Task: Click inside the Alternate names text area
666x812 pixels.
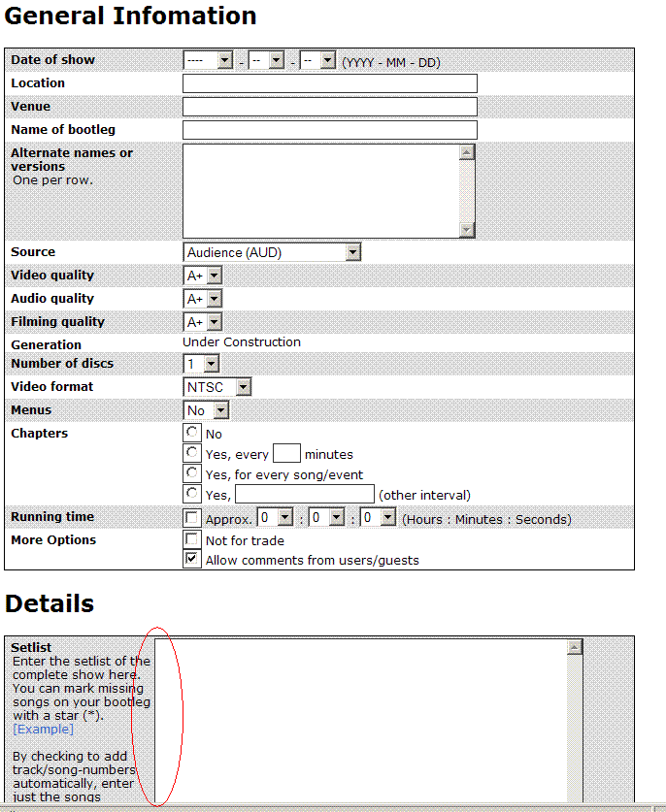Action: [320, 190]
